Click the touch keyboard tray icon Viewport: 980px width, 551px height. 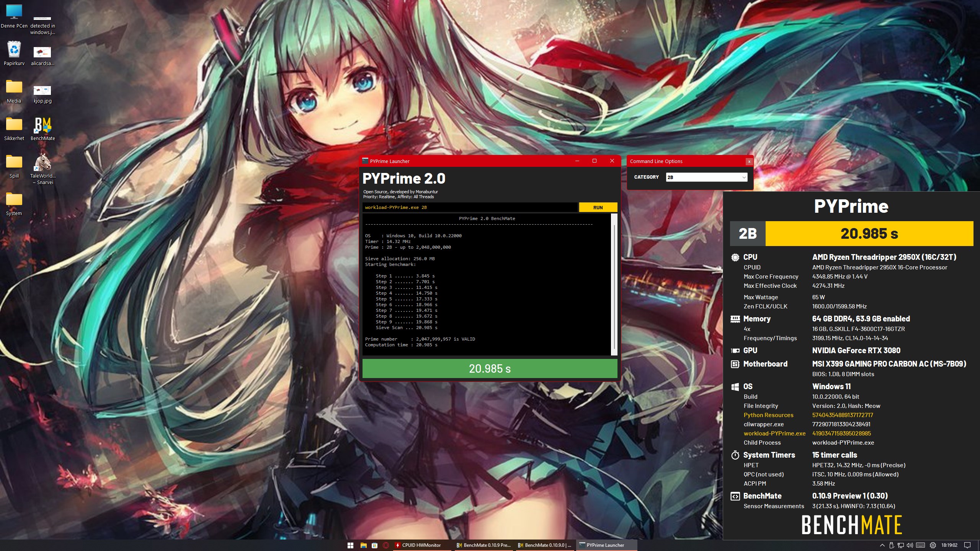point(921,545)
